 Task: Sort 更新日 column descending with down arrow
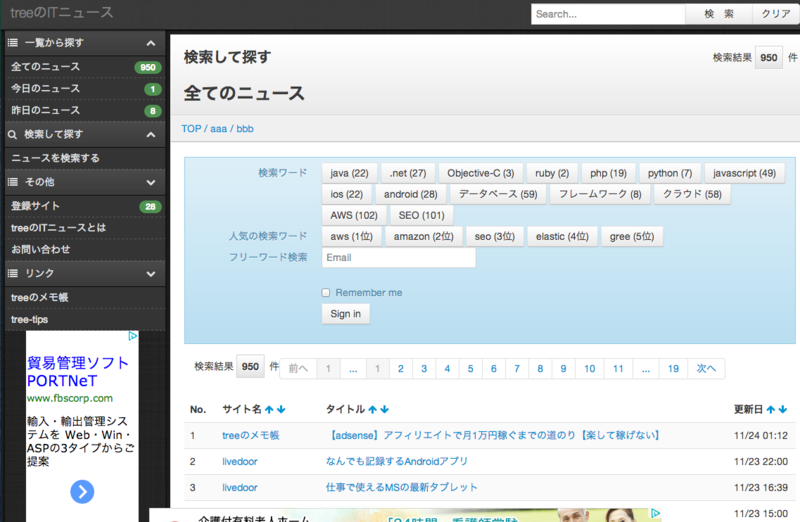[783, 409]
